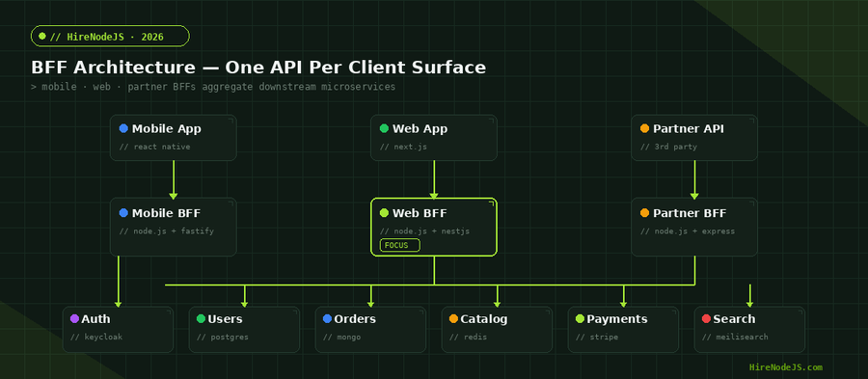Click the '// node.js + nestjs' label
Screen dimensions: 868x379
coord(424,231)
